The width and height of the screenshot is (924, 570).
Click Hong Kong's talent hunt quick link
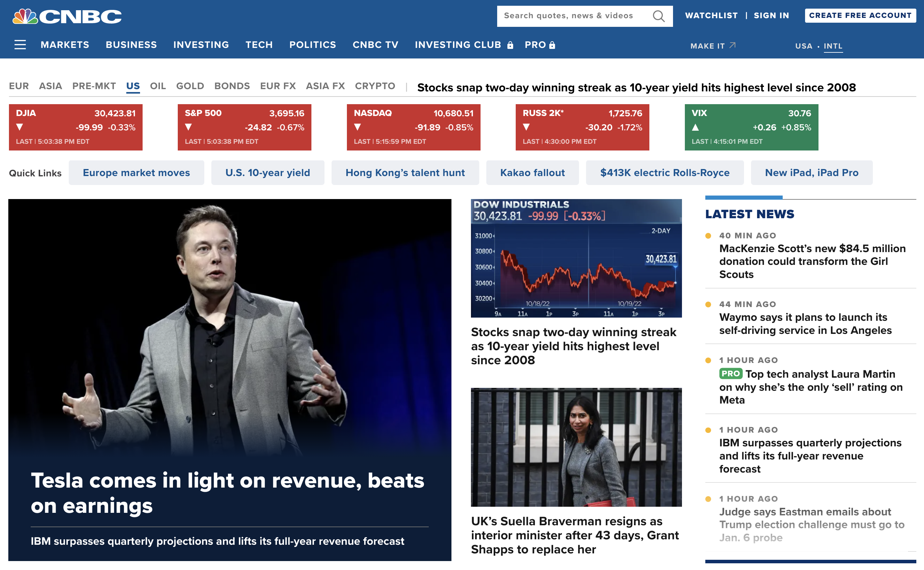point(405,173)
